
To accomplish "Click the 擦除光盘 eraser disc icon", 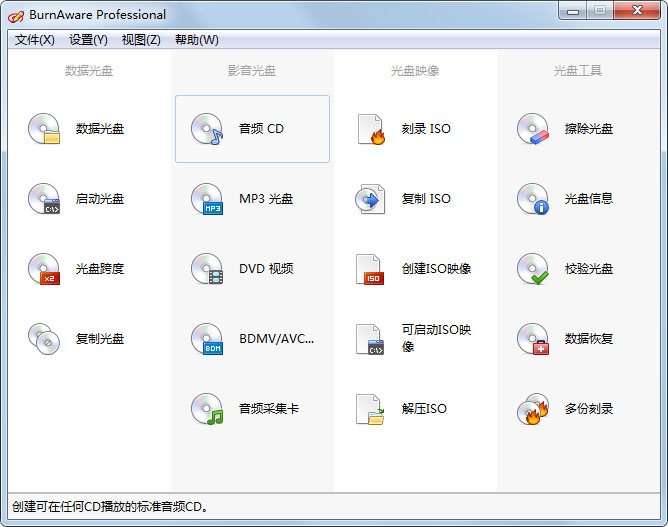I will [x=533, y=129].
